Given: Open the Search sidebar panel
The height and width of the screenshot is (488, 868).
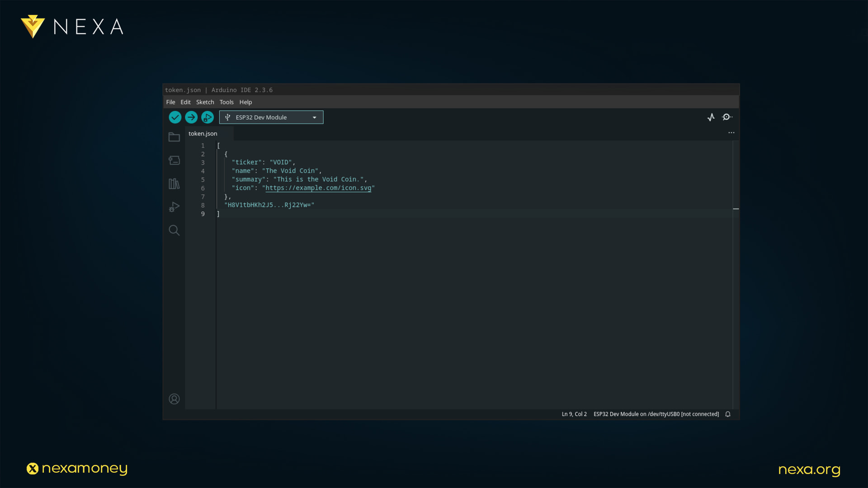Looking at the screenshot, I should click(174, 230).
